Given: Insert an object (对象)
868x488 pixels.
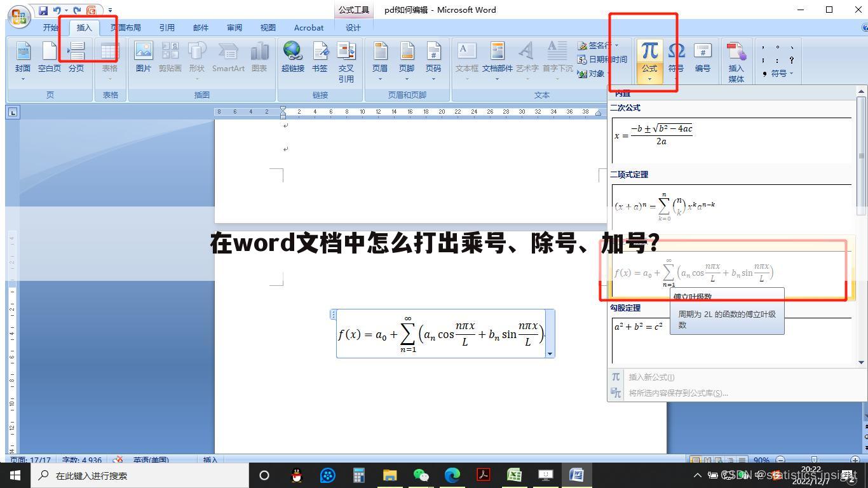Looking at the screenshot, I should point(591,73).
